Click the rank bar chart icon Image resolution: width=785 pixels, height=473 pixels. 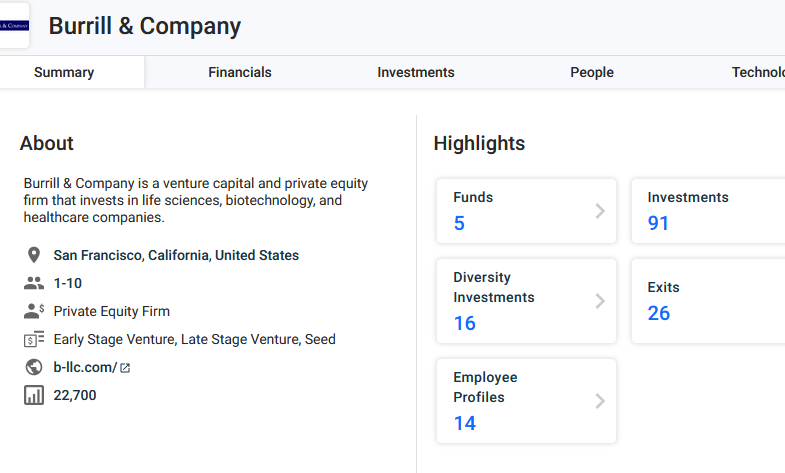coord(34,395)
